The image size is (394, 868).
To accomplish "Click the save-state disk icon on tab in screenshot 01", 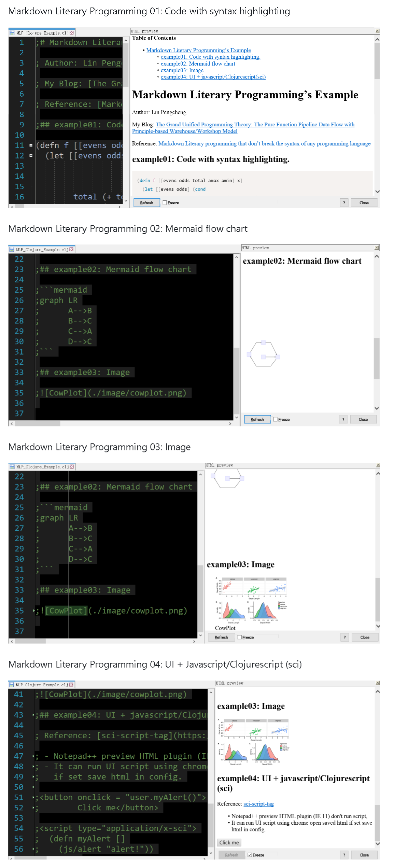I will click(x=12, y=33).
